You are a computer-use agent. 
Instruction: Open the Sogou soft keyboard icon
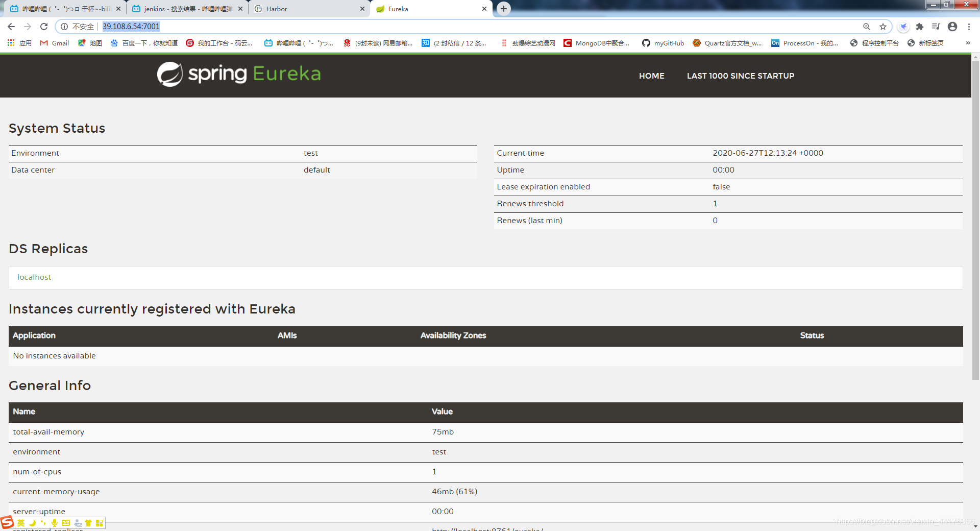click(x=66, y=523)
